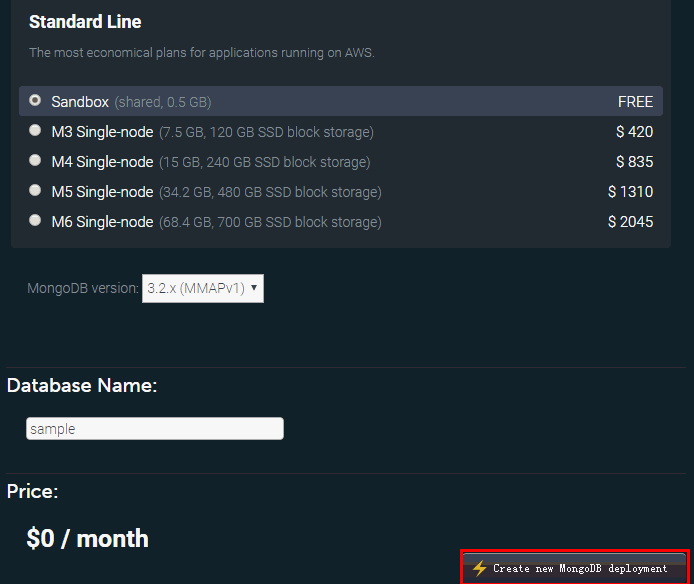The image size is (694, 584).
Task: Click the Database Name input field
Action: (x=155, y=429)
